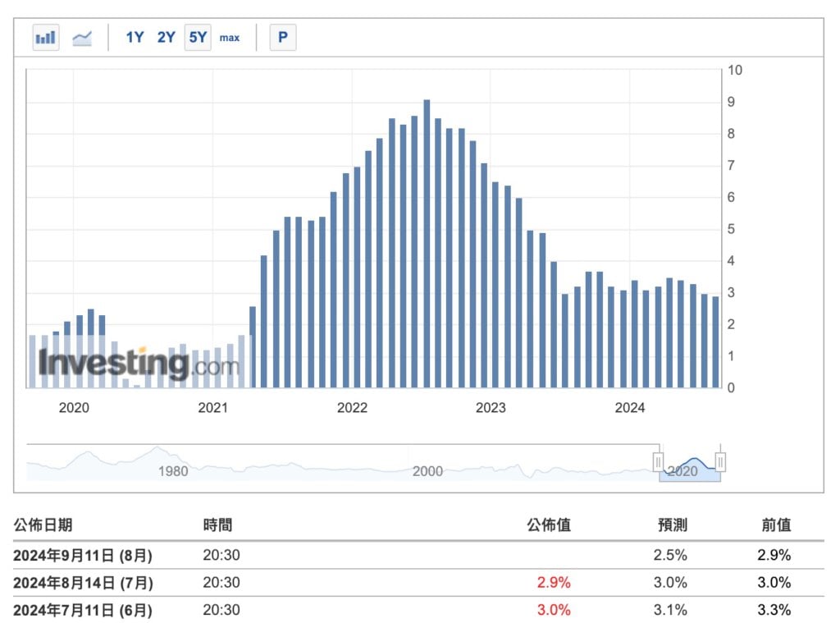
Task: Click the 公佈值 column header
Action: point(548,525)
